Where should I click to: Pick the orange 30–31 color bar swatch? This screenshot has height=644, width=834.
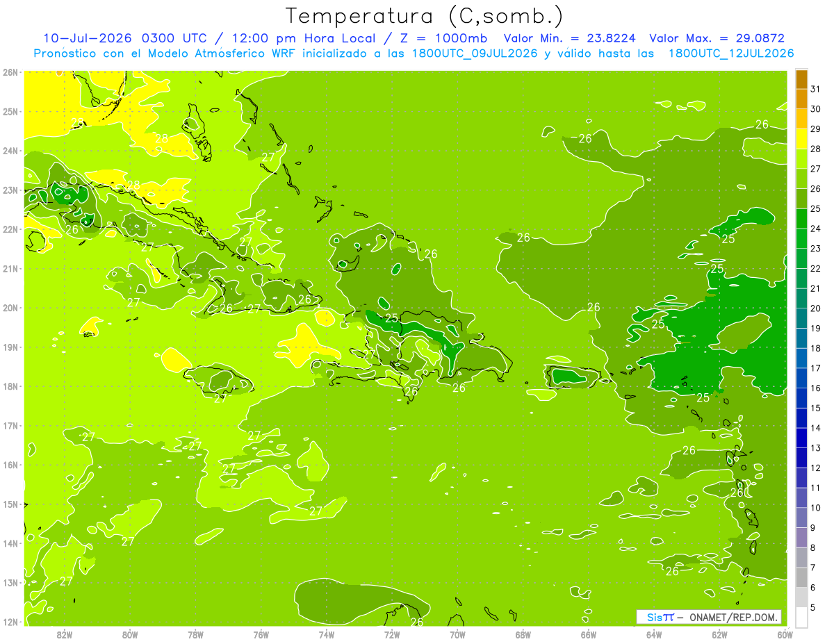801,99
